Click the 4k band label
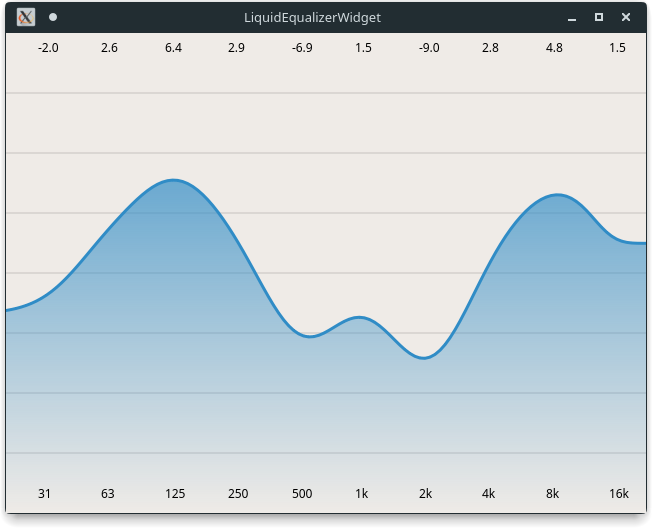The height and width of the screenshot is (528, 652). 489,493
